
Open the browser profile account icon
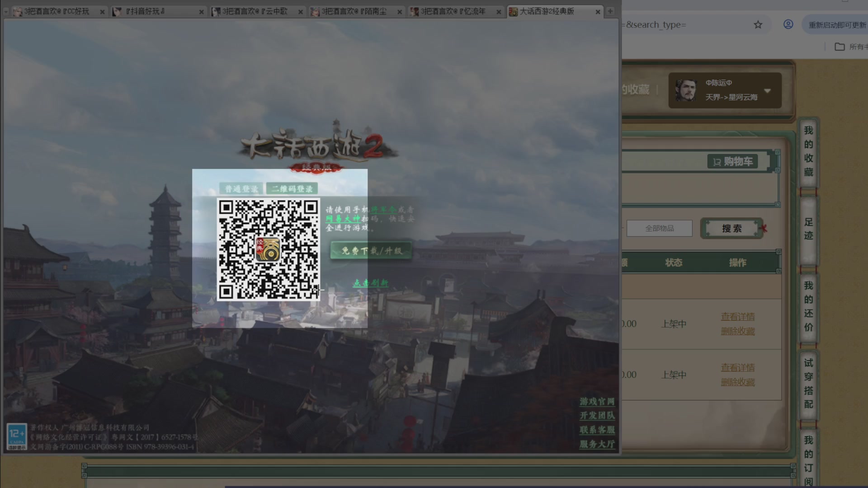pos(788,24)
